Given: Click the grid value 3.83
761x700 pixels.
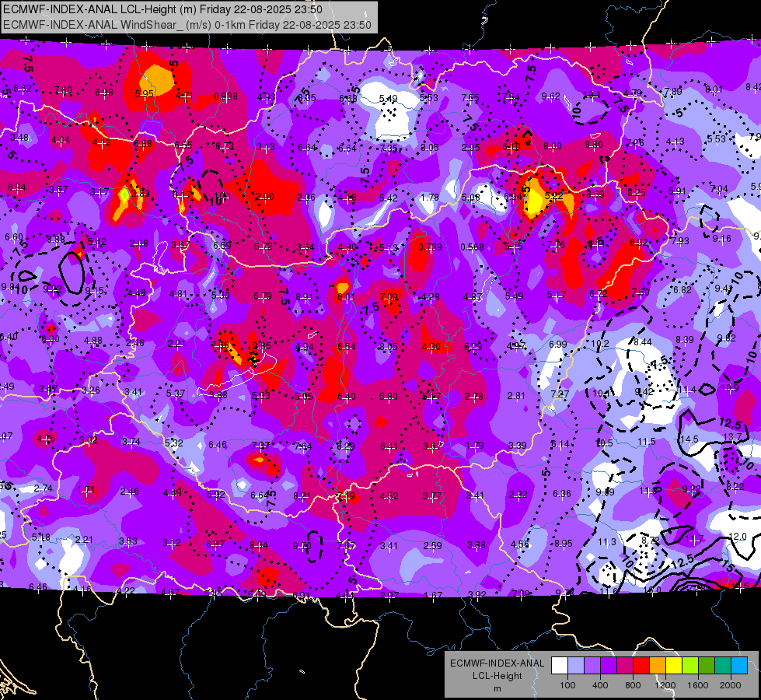Looking at the screenshot, I should pos(140,193).
